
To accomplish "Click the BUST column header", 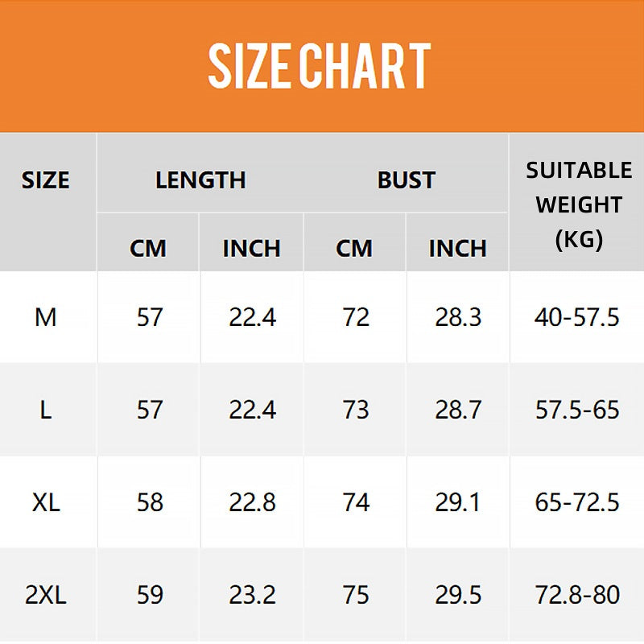I will pos(406,180).
